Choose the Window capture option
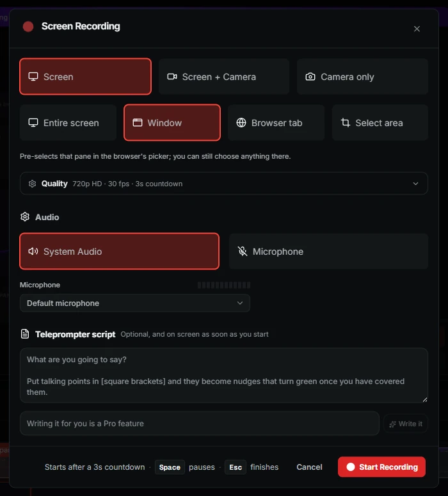Viewport: 448px width, 496px height. 172,123
